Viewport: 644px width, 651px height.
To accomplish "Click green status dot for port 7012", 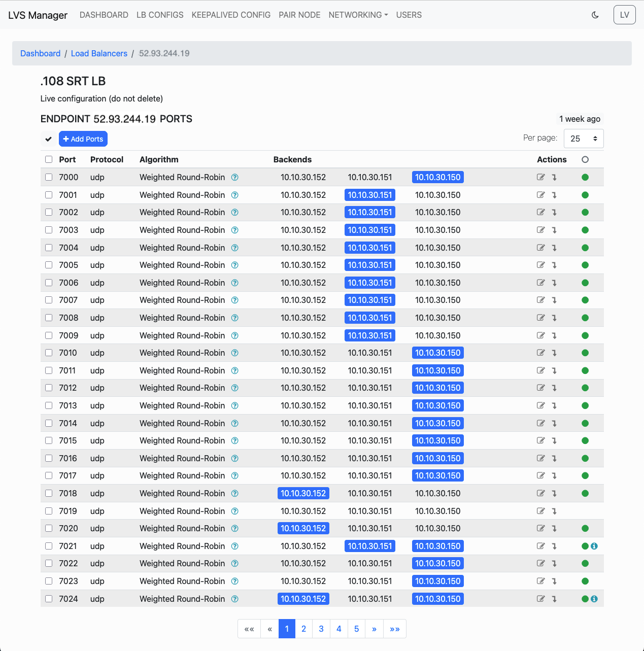I will (x=585, y=388).
